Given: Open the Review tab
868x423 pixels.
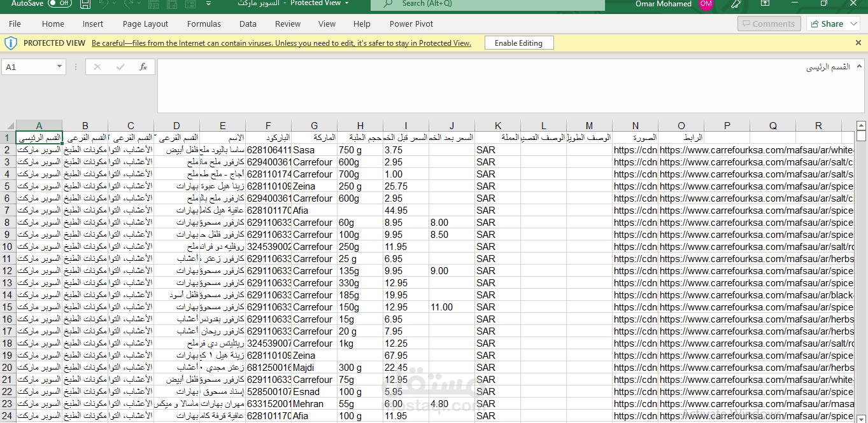Looking at the screenshot, I should pos(288,24).
